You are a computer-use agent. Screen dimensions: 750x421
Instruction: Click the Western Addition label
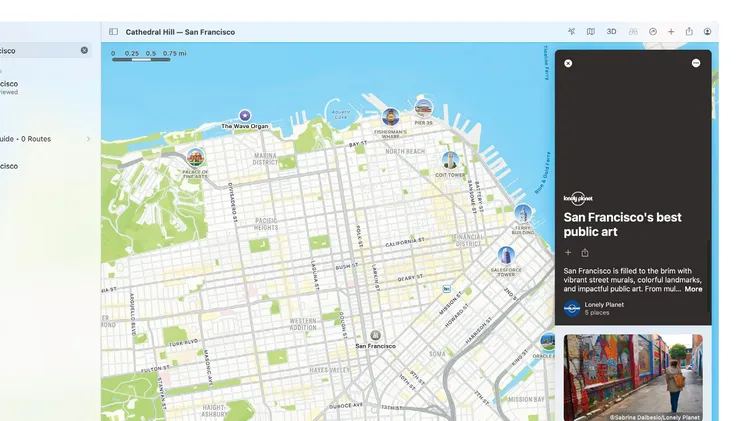point(303,324)
